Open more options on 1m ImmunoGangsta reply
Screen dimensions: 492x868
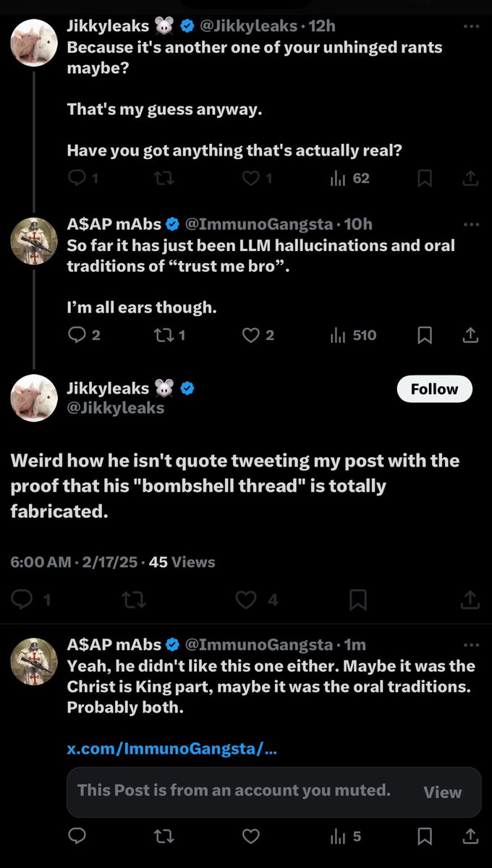[471, 644]
